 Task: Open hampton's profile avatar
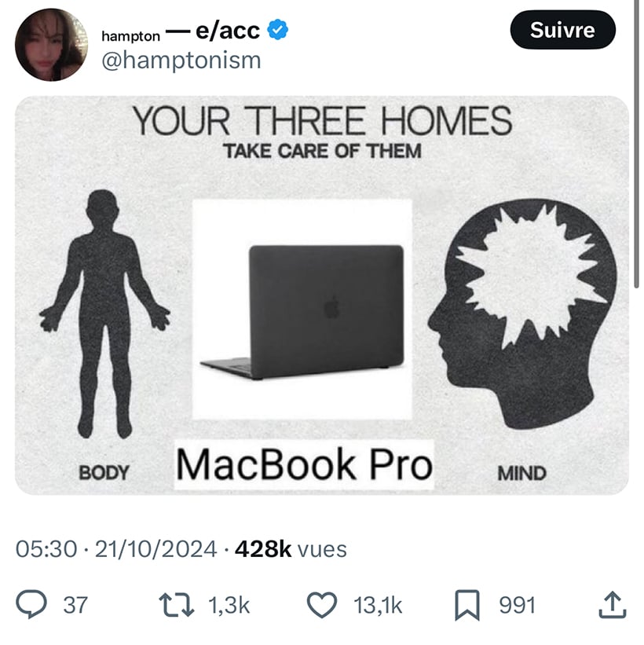[51, 45]
